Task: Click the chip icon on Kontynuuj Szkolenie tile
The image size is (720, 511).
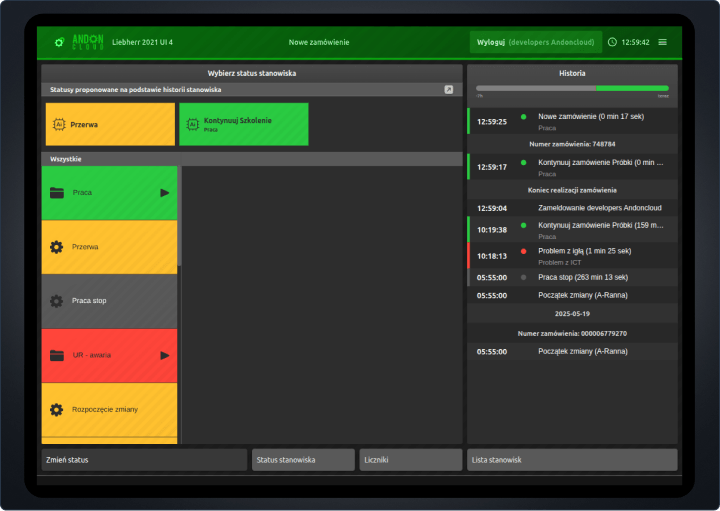Action: point(192,124)
